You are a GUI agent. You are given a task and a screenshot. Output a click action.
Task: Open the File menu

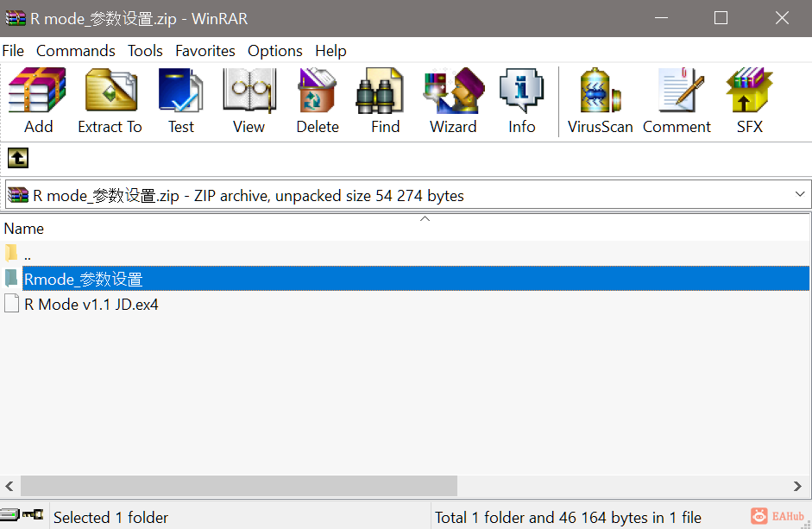pyautogui.click(x=13, y=51)
